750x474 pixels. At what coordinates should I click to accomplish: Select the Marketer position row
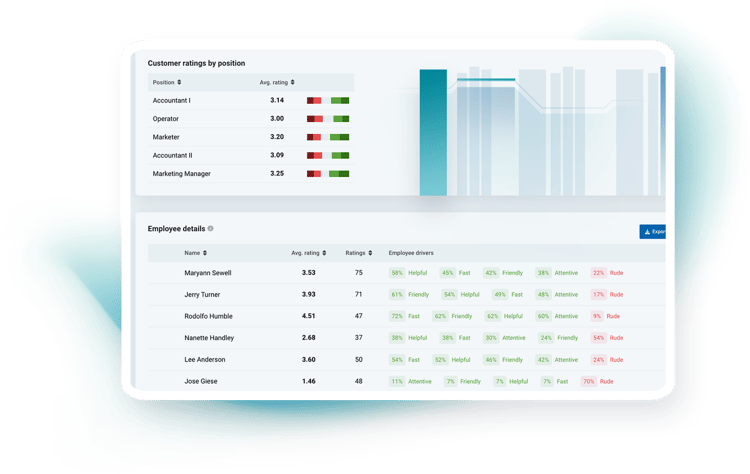pyautogui.click(x=251, y=137)
